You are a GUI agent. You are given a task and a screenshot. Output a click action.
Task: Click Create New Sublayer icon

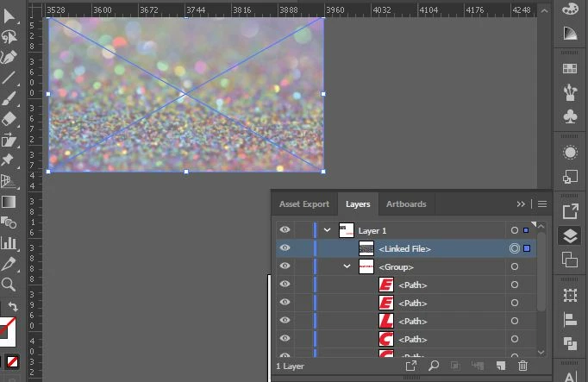478,366
